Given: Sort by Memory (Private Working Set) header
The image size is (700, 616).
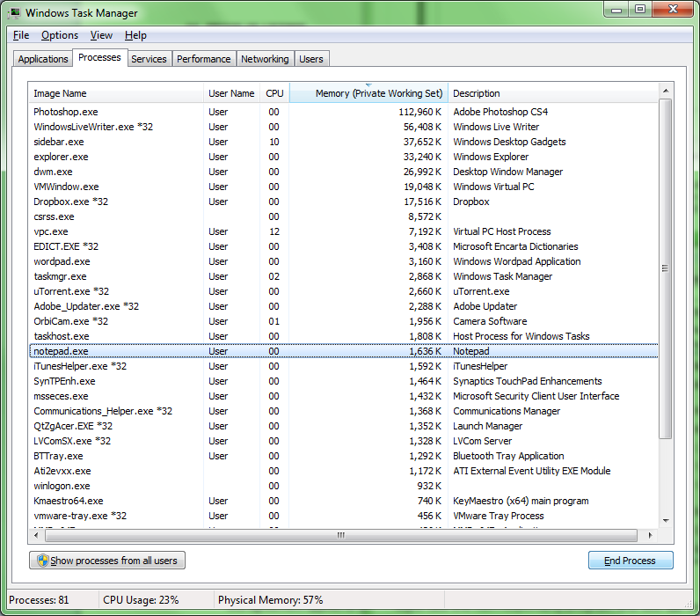Looking at the screenshot, I should [x=368, y=93].
